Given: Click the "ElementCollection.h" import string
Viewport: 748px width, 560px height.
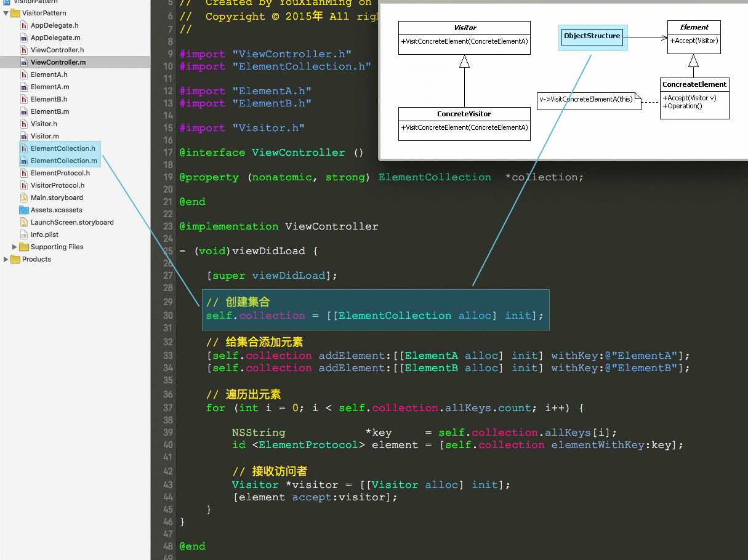Looking at the screenshot, I should click(x=302, y=66).
